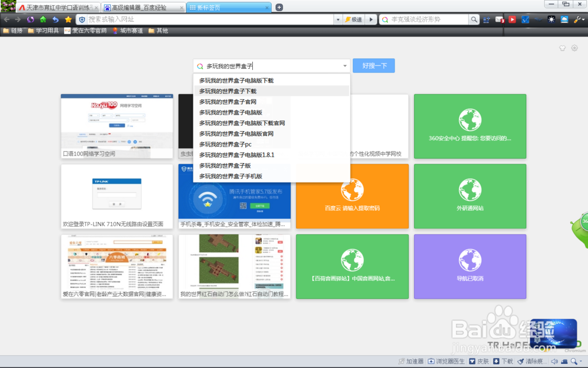Open the 链接 bookmarks folder
Viewport: 588px width, 368px height.
point(13,31)
